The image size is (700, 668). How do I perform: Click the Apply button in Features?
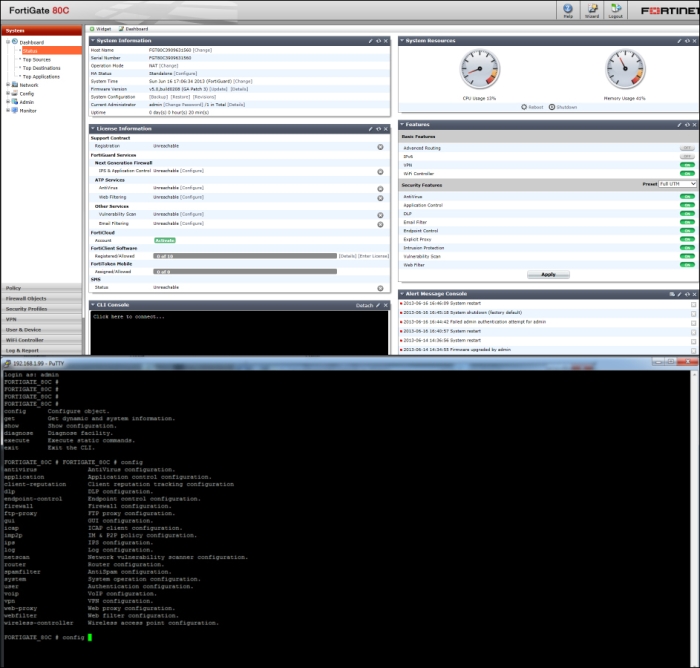pos(548,275)
